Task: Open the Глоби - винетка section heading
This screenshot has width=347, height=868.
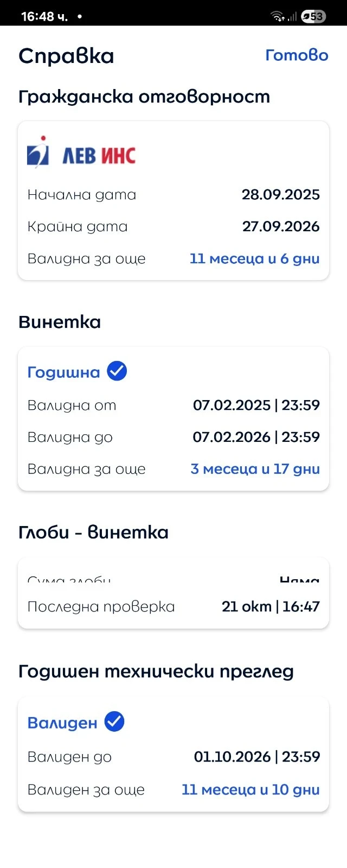Action: point(93,533)
